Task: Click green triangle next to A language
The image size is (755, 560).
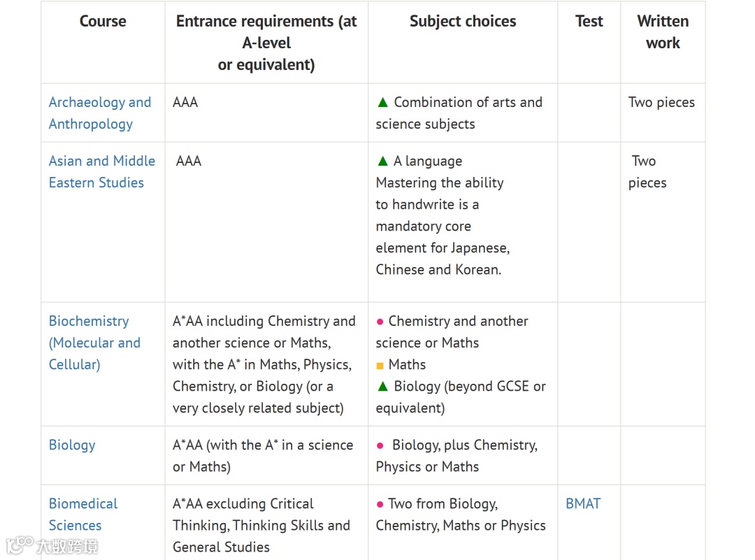Action: [382, 161]
